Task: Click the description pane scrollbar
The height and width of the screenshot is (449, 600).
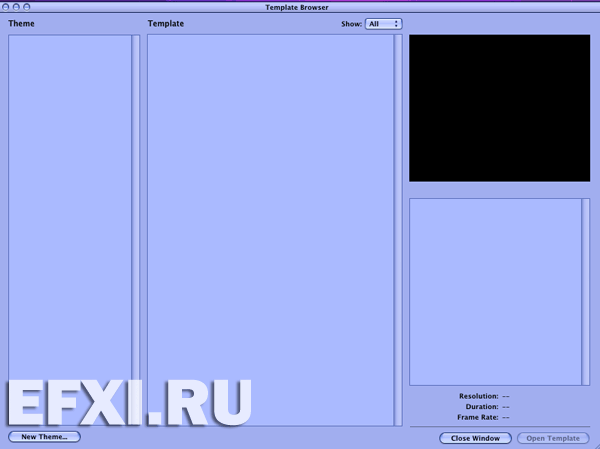Action: [585, 292]
